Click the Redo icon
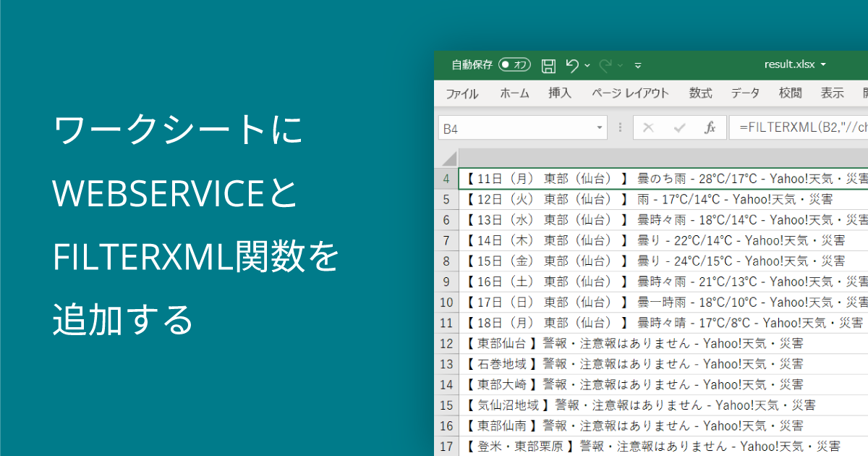The image size is (868, 456). (606, 65)
